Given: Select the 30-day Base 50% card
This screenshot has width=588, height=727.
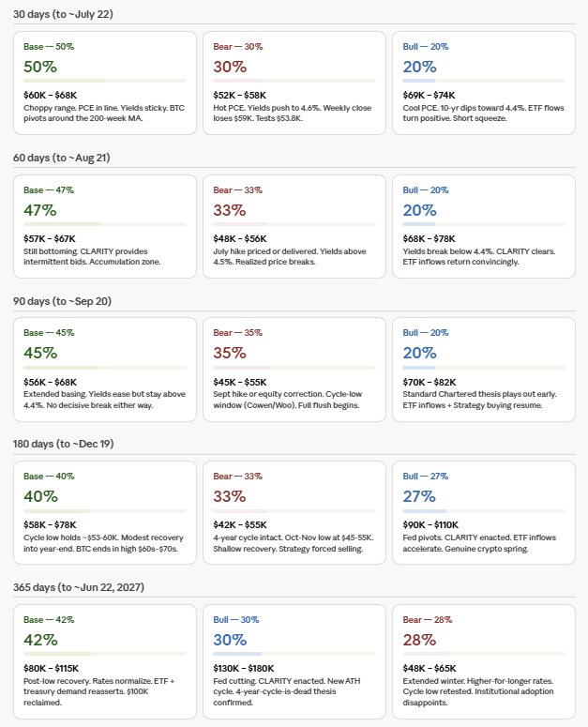Looking at the screenshot, I should coord(105,83).
